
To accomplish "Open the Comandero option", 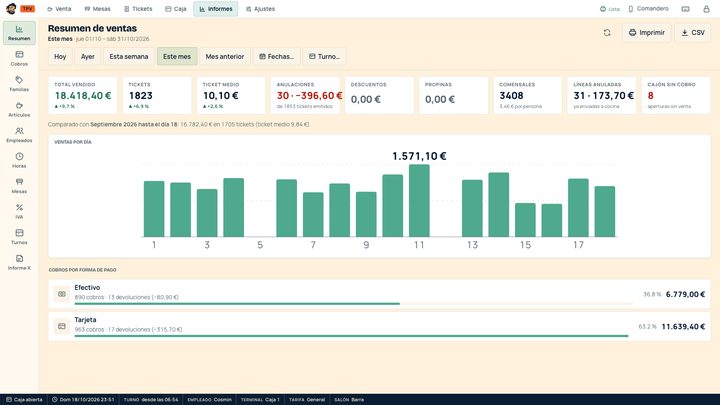I will [648, 9].
